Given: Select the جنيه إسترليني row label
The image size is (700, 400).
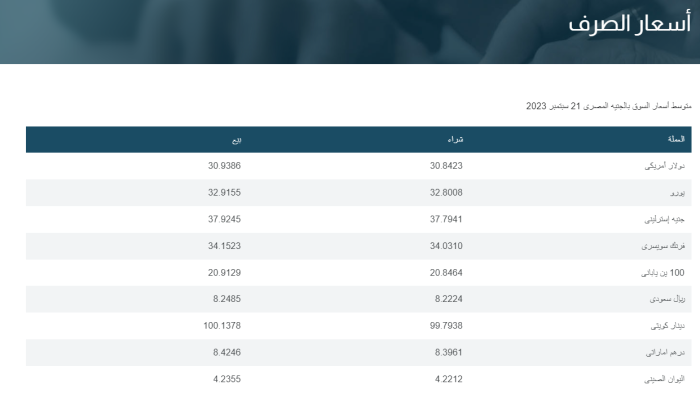Looking at the screenshot, I should (x=664, y=219).
